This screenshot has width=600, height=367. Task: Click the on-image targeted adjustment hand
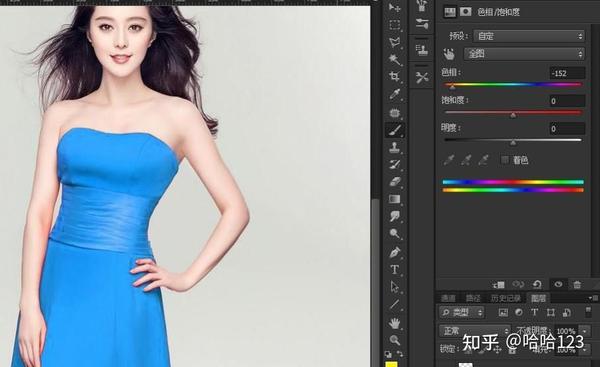click(449, 54)
